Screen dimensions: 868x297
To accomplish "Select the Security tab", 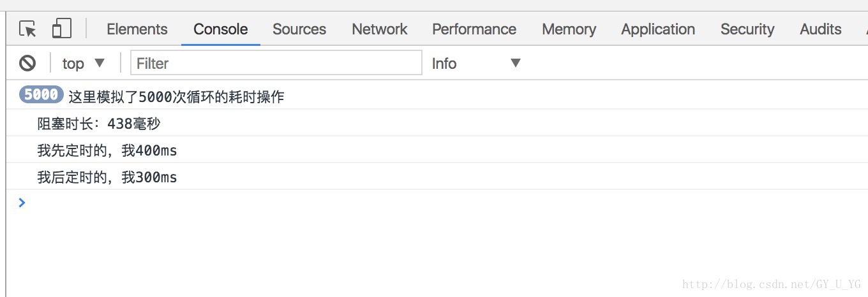I will pos(747,29).
